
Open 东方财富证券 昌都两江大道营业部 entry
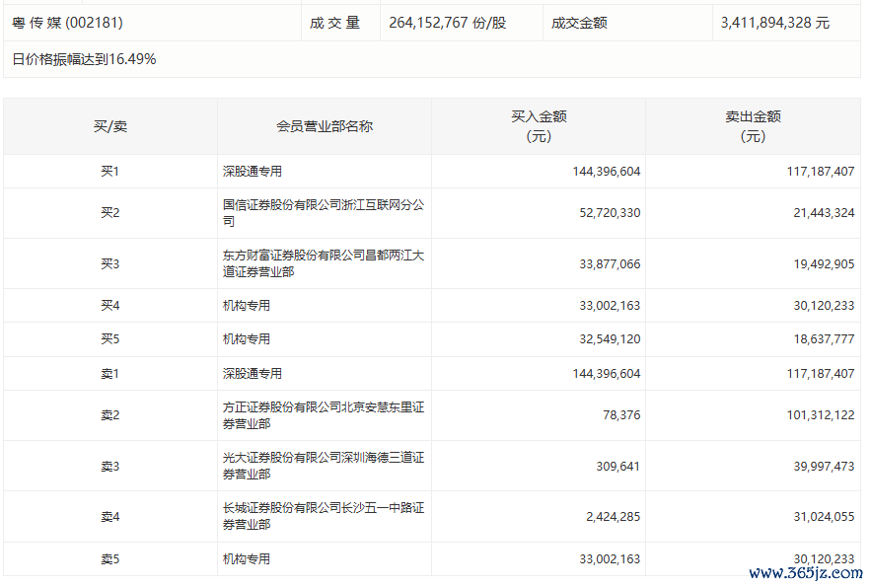(x=324, y=263)
